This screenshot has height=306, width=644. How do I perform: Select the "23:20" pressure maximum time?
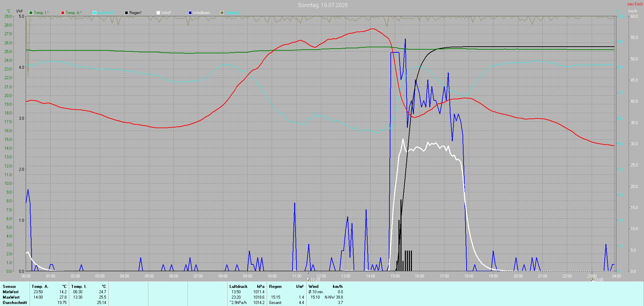point(236,297)
